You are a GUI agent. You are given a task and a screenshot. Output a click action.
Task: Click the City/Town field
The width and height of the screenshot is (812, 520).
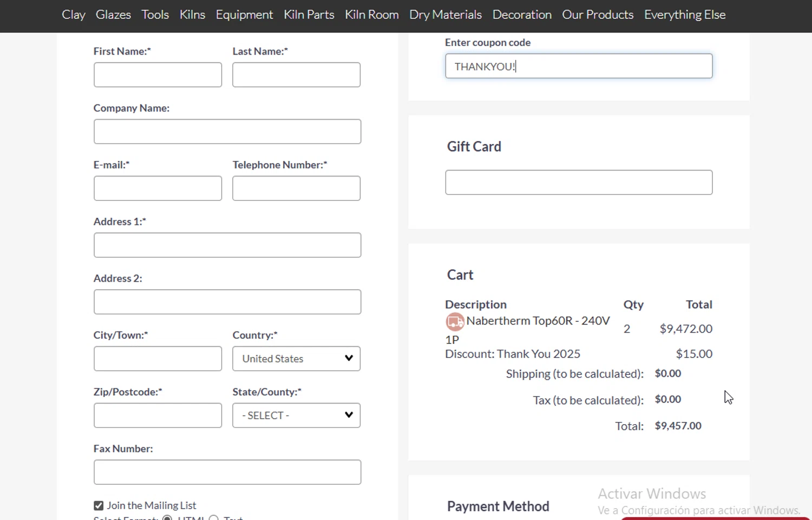(x=158, y=359)
